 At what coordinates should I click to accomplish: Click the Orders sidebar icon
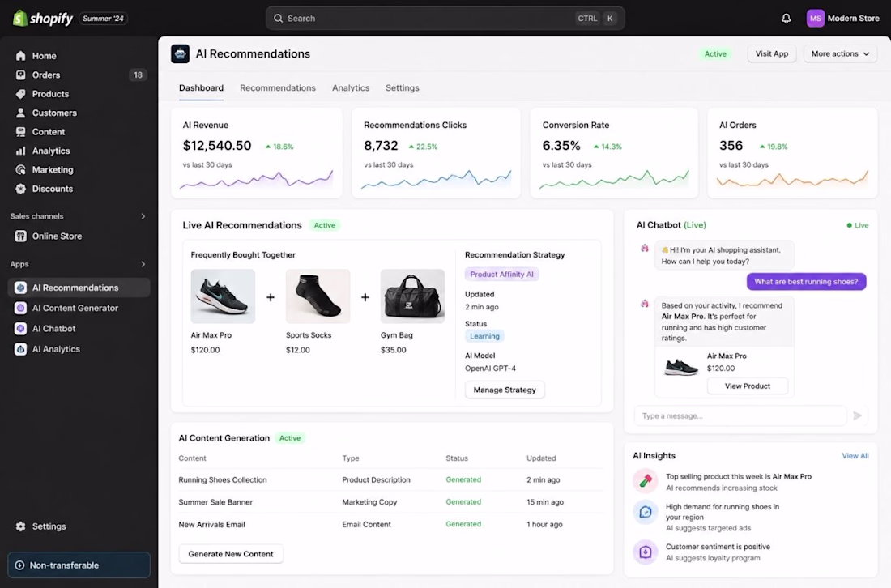(x=20, y=75)
